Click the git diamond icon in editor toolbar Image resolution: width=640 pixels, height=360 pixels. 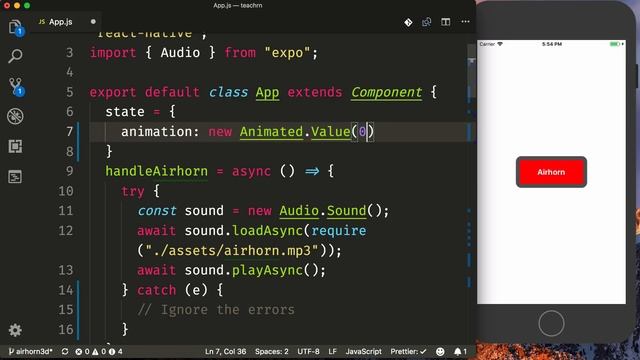(408, 22)
